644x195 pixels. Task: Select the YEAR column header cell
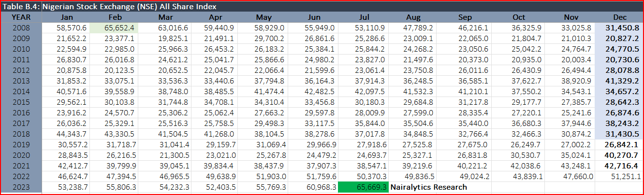pyautogui.click(x=21, y=17)
